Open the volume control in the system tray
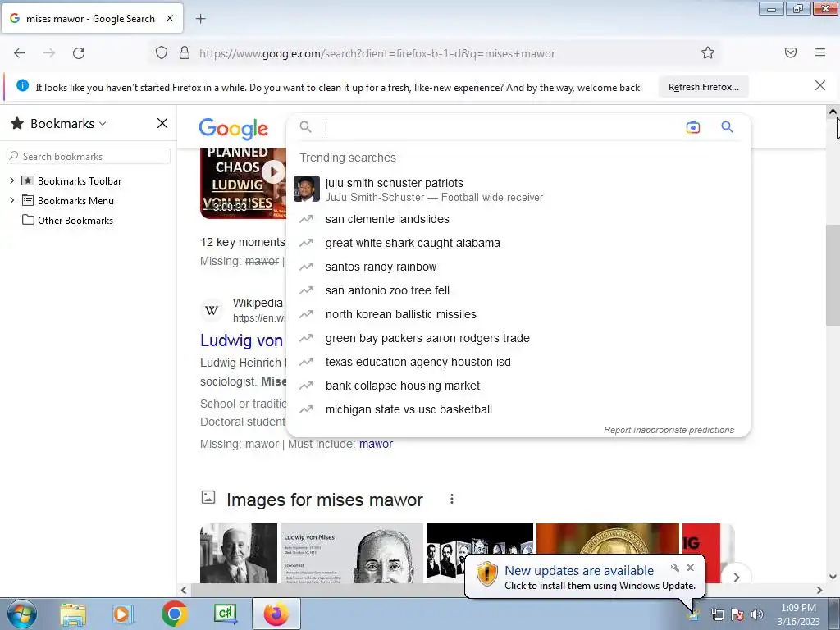 (x=757, y=614)
